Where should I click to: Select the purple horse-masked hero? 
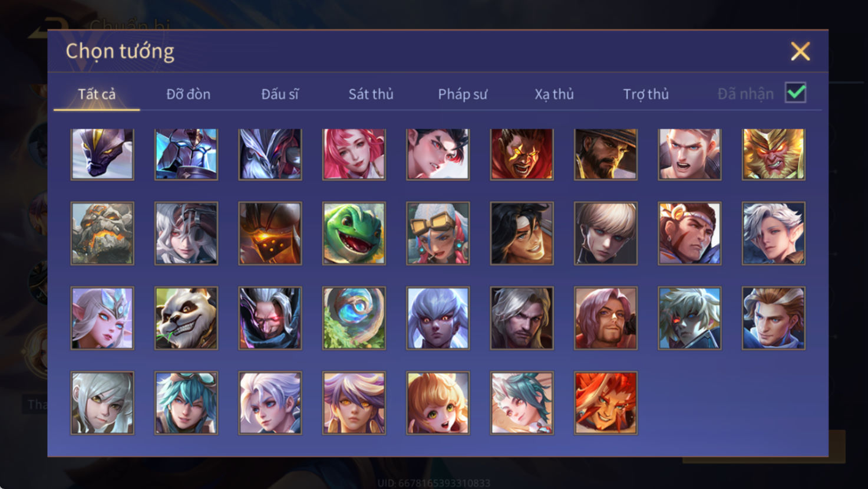coord(103,155)
